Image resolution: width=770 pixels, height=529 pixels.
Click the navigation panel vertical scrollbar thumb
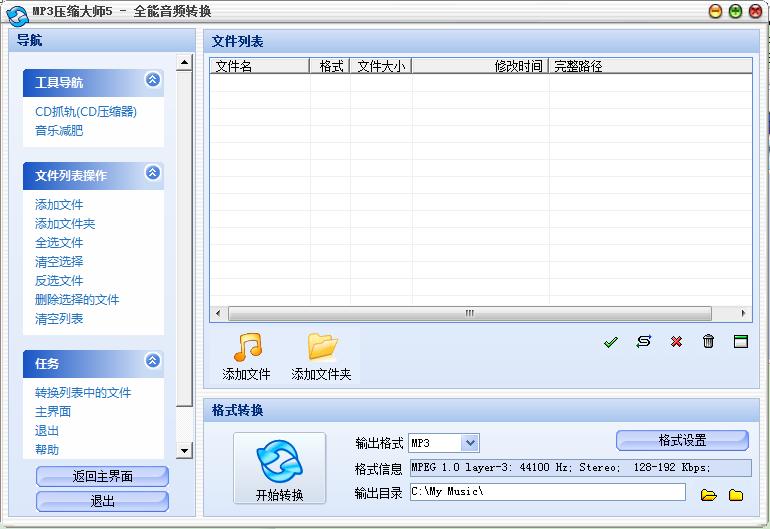(184, 238)
